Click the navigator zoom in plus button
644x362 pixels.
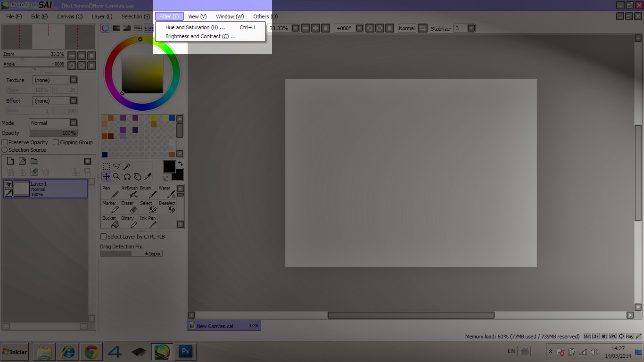point(82,56)
